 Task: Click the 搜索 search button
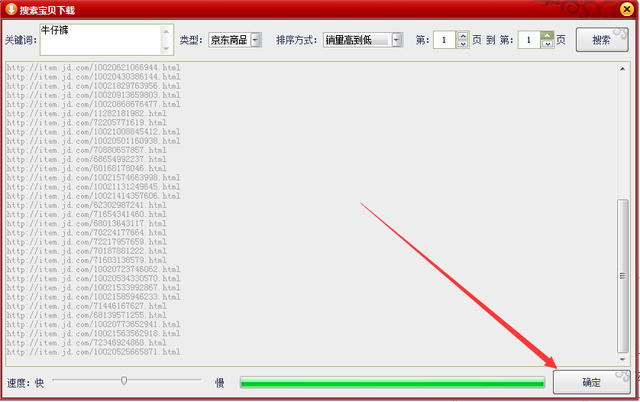(602, 40)
